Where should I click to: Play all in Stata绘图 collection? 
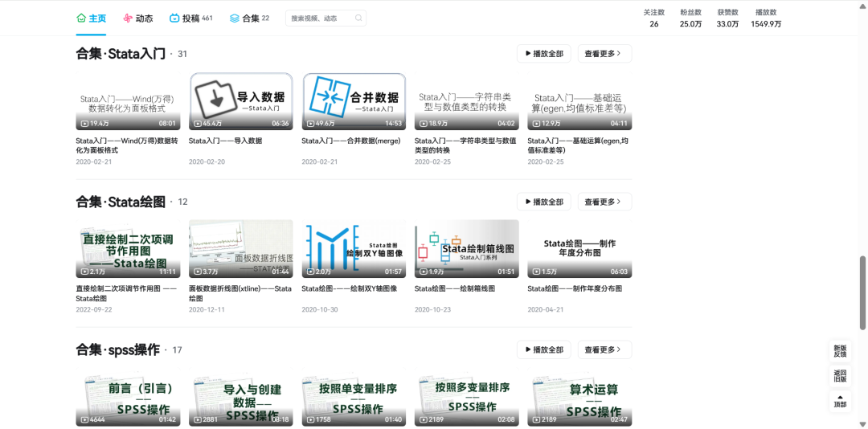(x=543, y=202)
